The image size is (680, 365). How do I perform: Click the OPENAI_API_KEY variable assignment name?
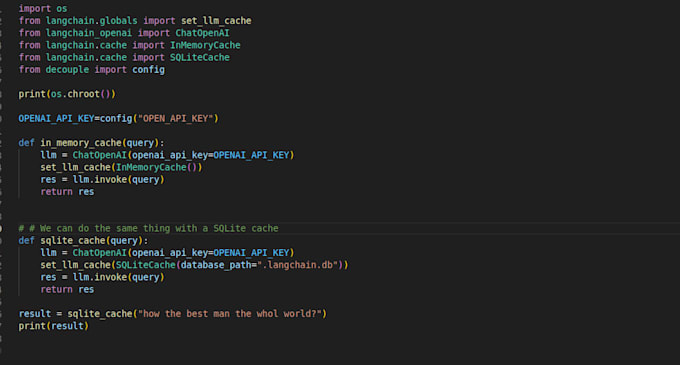pyautogui.click(x=56, y=118)
